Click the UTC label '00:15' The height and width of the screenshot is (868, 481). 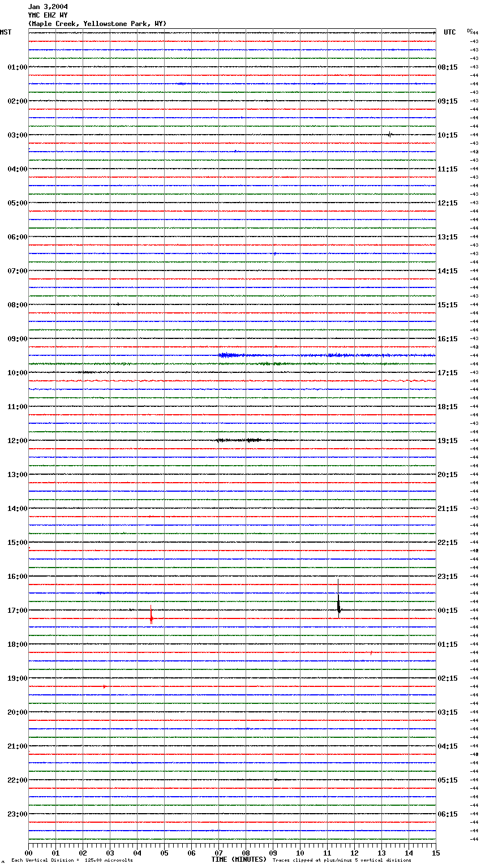click(x=448, y=611)
